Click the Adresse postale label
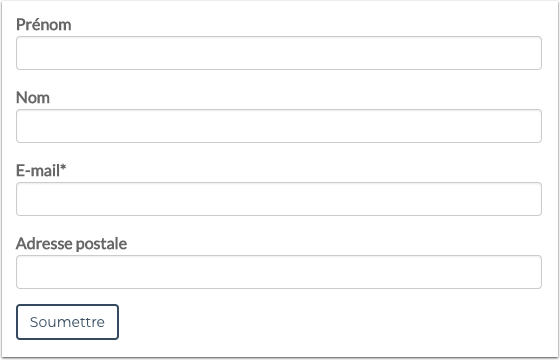560x360 pixels. click(x=71, y=244)
